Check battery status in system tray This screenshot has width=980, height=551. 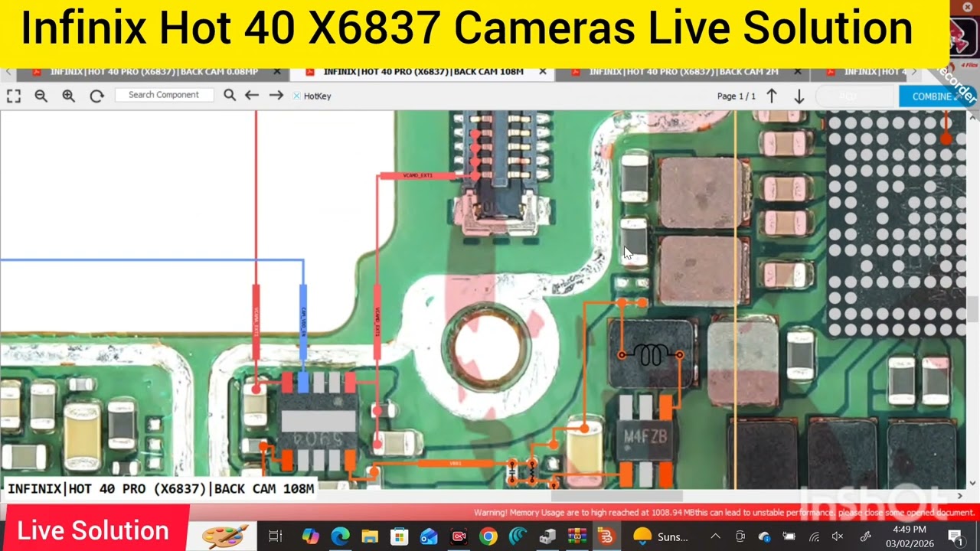point(789,536)
